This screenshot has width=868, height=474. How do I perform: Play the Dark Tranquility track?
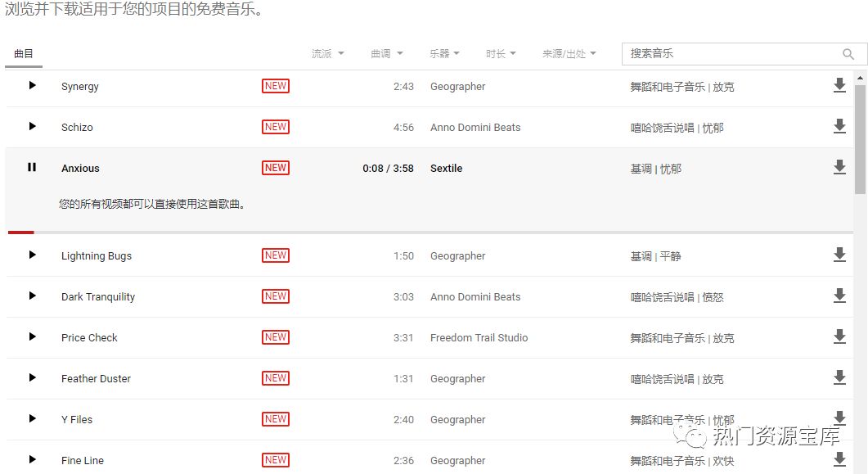tap(32, 296)
